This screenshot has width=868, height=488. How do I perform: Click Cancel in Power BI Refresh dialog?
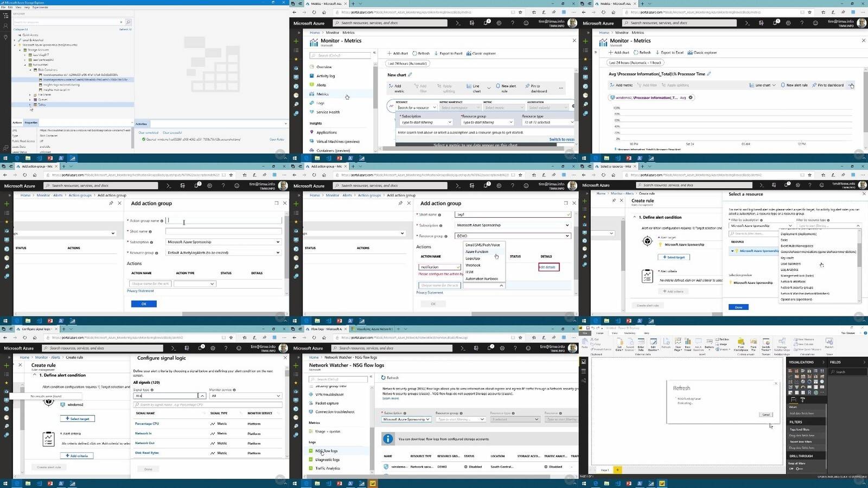766,415
